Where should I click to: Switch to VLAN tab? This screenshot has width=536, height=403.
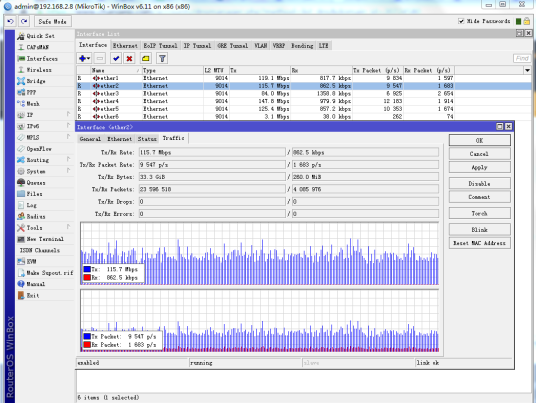tap(260, 45)
